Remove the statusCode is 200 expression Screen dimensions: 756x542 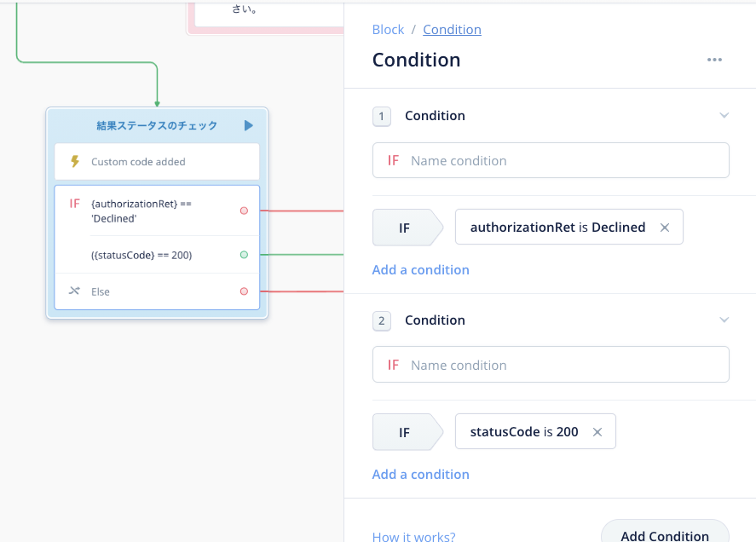pyautogui.click(x=597, y=432)
